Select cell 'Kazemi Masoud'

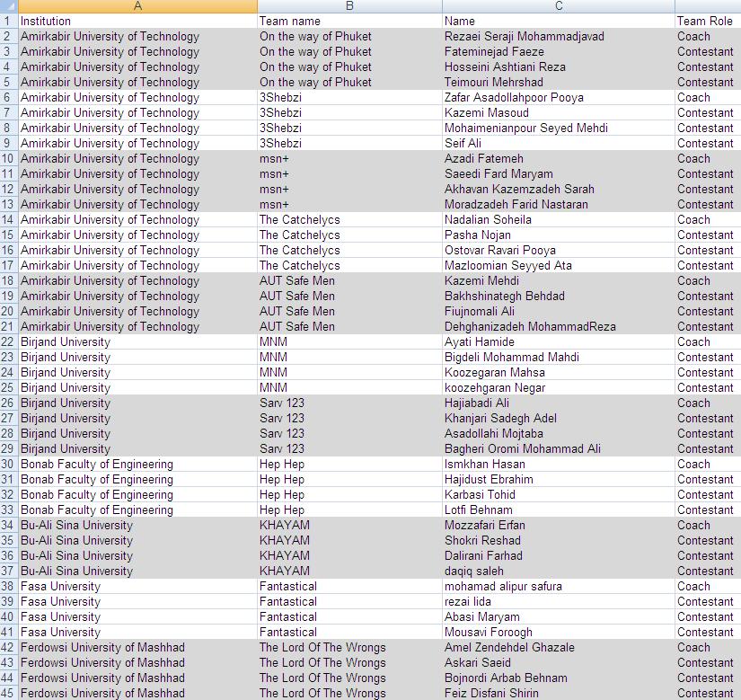coord(559,112)
